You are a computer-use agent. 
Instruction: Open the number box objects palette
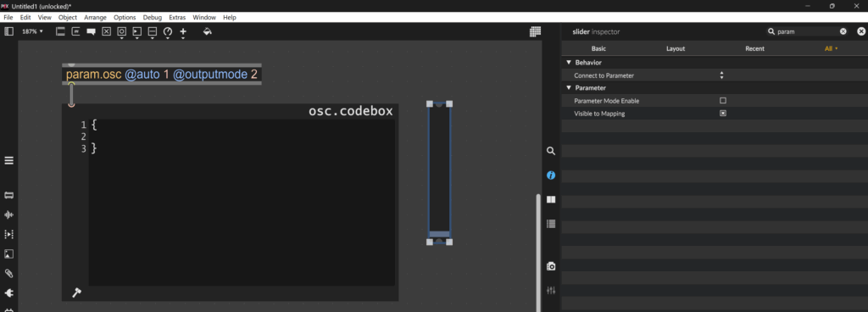[x=137, y=32]
